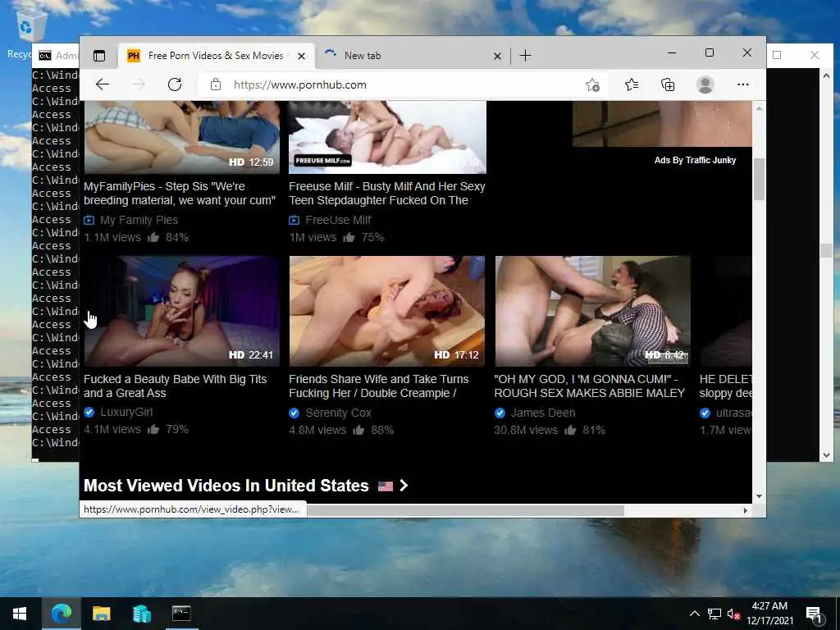Open the browser profile avatar

point(705,84)
